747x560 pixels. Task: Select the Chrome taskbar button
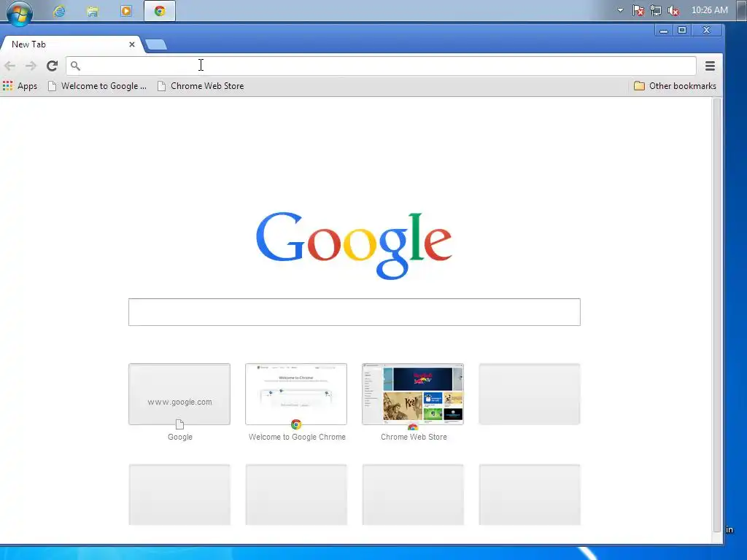[160, 11]
